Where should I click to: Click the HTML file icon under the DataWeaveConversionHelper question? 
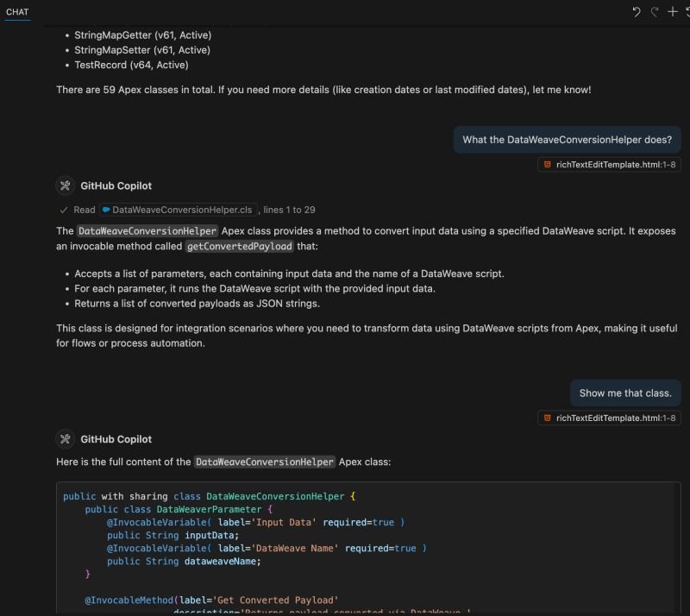[547, 165]
